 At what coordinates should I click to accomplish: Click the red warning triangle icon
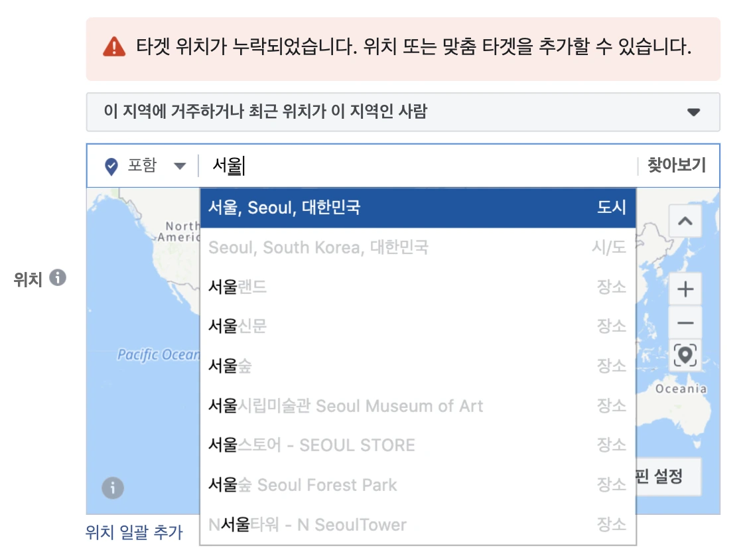pyautogui.click(x=114, y=46)
